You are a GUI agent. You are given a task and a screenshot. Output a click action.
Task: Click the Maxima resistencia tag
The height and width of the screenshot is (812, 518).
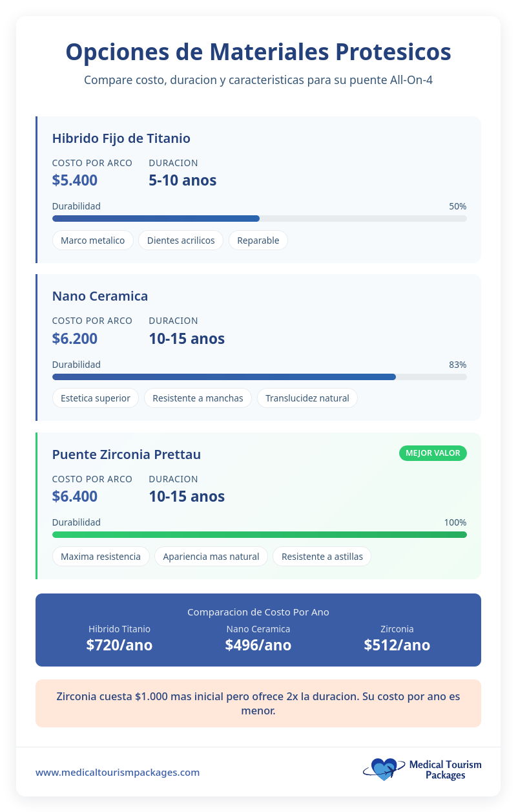(100, 557)
